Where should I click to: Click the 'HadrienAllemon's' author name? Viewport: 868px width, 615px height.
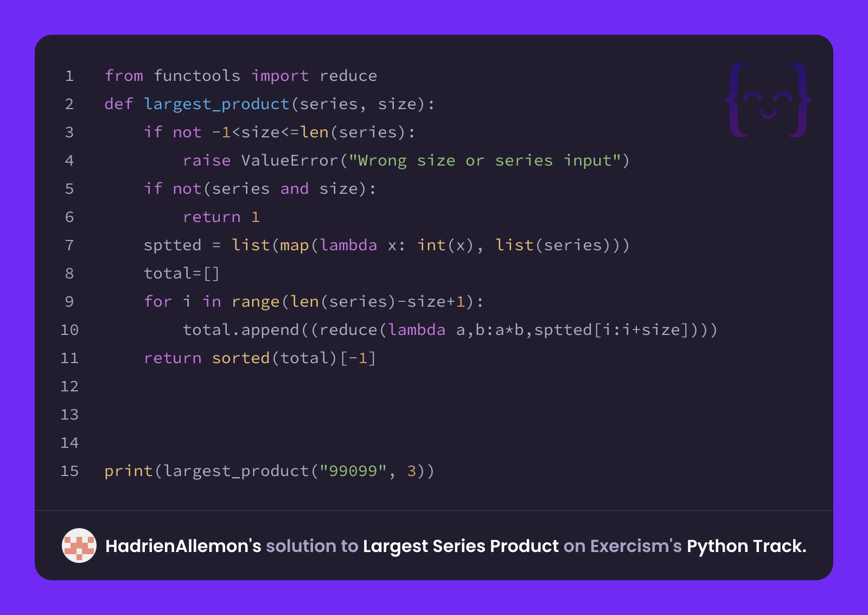(183, 546)
